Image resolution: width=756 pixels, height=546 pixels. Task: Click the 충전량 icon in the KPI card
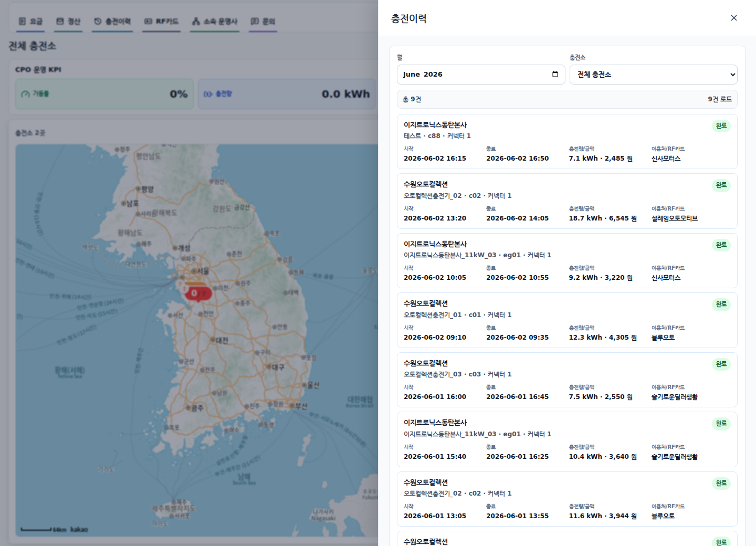pyautogui.click(x=208, y=94)
